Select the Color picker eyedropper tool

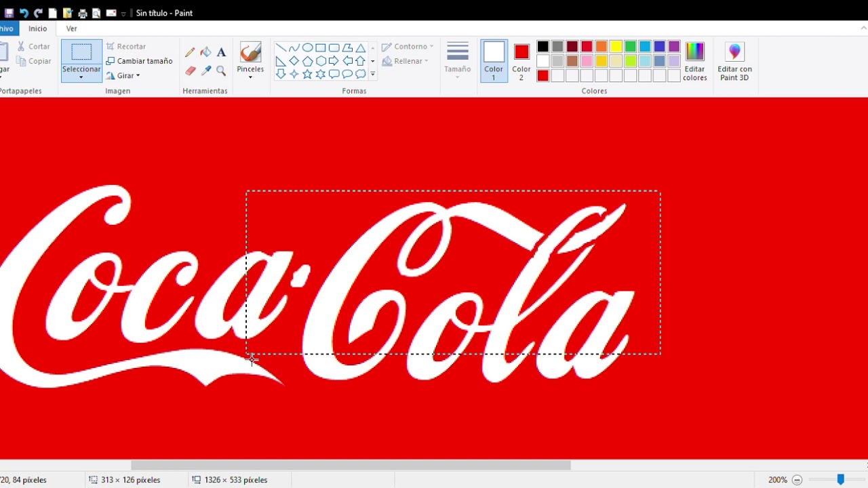(x=205, y=70)
